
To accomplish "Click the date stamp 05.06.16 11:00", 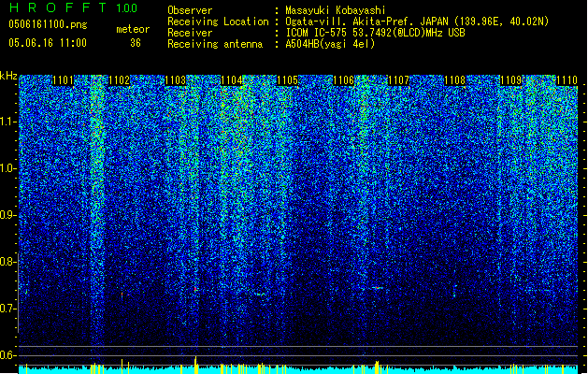I will [x=48, y=43].
